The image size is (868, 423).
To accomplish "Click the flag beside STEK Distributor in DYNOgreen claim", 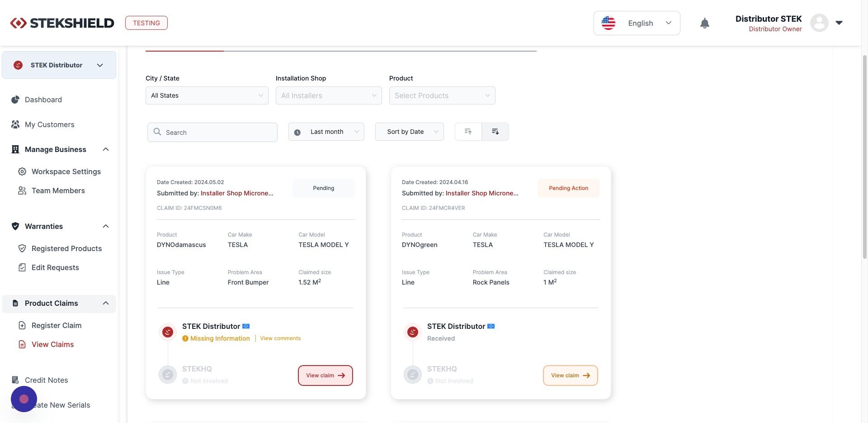I will pyautogui.click(x=491, y=326).
